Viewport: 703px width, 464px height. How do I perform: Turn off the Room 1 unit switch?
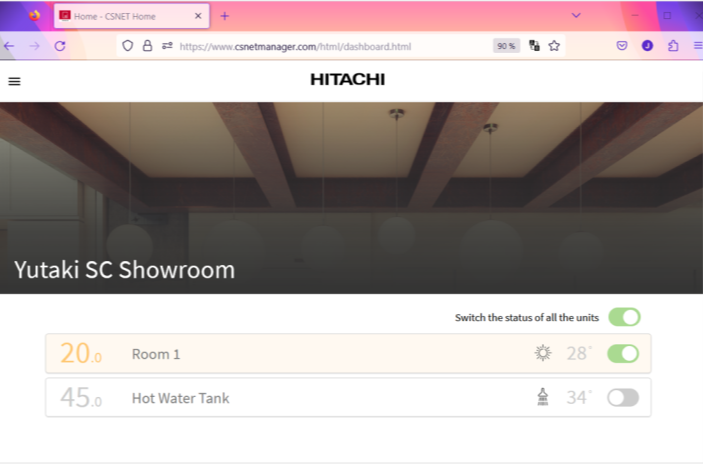pos(623,353)
